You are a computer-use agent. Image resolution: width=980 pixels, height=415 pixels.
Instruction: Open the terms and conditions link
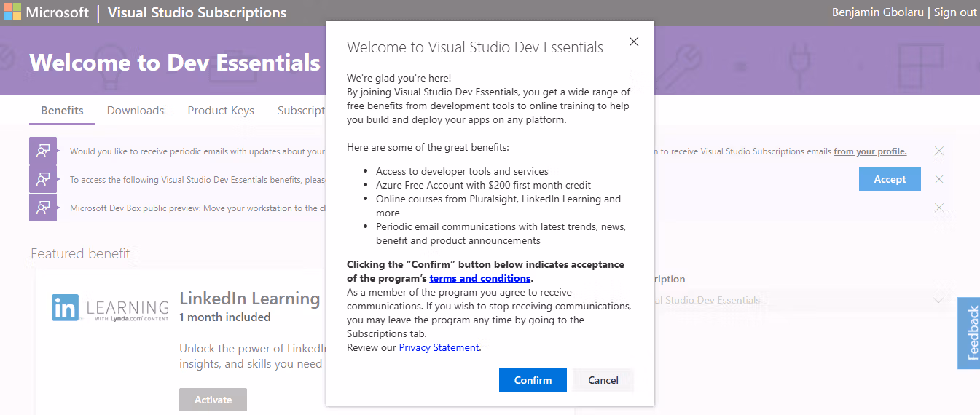point(479,278)
